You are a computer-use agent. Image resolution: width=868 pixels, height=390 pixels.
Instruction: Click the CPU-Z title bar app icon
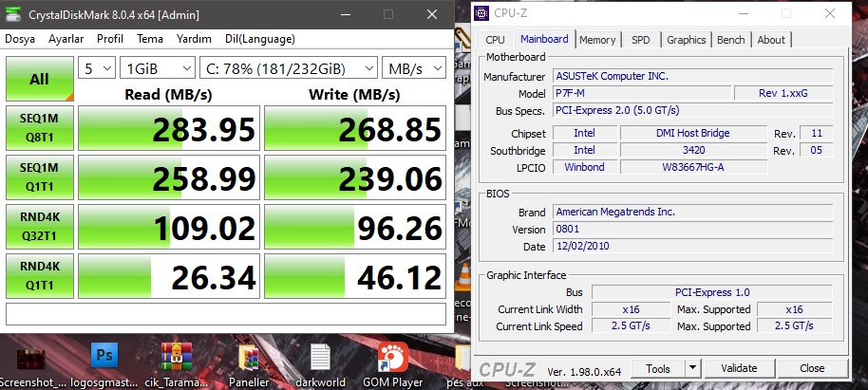click(481, 13)
